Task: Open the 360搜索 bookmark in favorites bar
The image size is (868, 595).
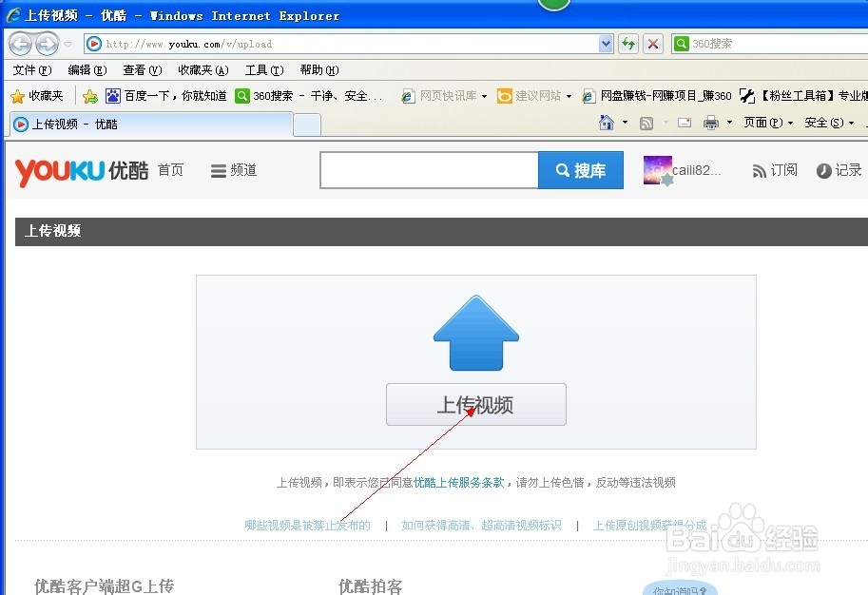Action: [308, 96]
